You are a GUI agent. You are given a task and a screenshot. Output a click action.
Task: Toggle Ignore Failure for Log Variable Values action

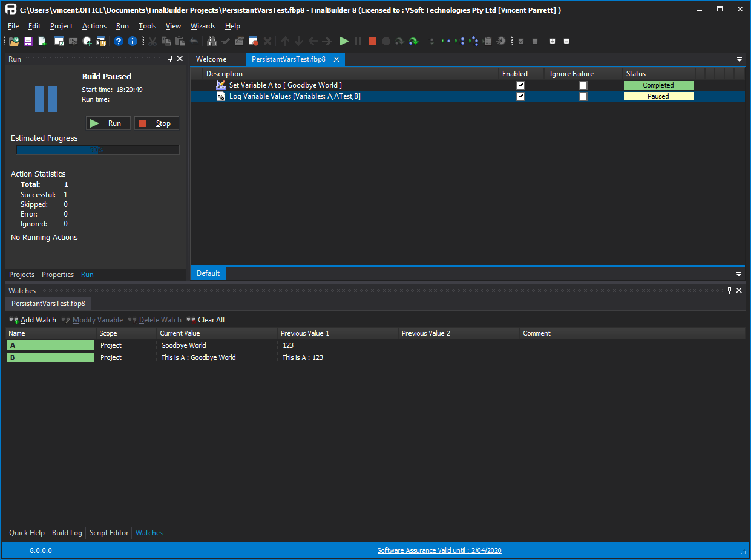(x=583, y=96)
